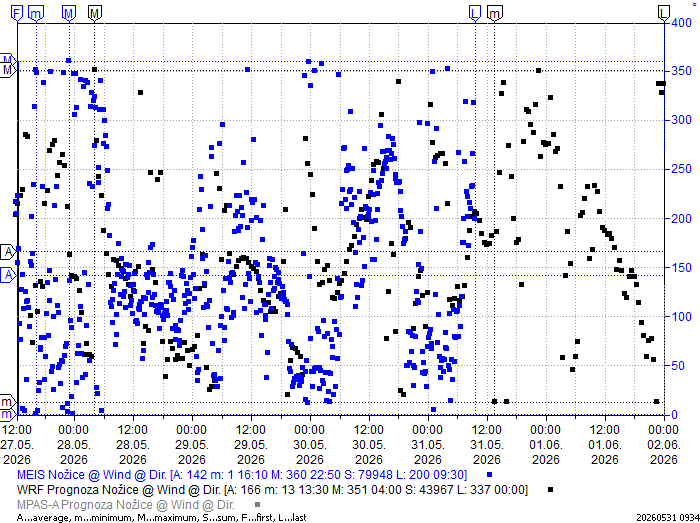Click the black m minimum time marker at top

tap(494, 13)
